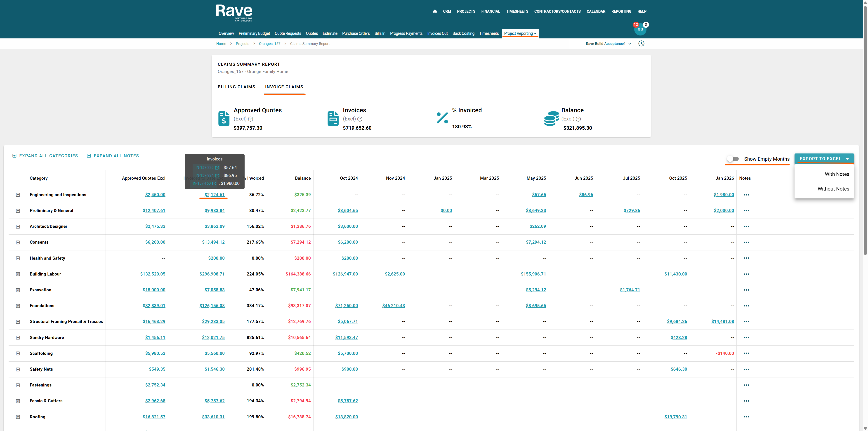This screenshot has width=868, height=431.
Task: Switch to Billing Claims tab
Action: (x=236, y=87)
